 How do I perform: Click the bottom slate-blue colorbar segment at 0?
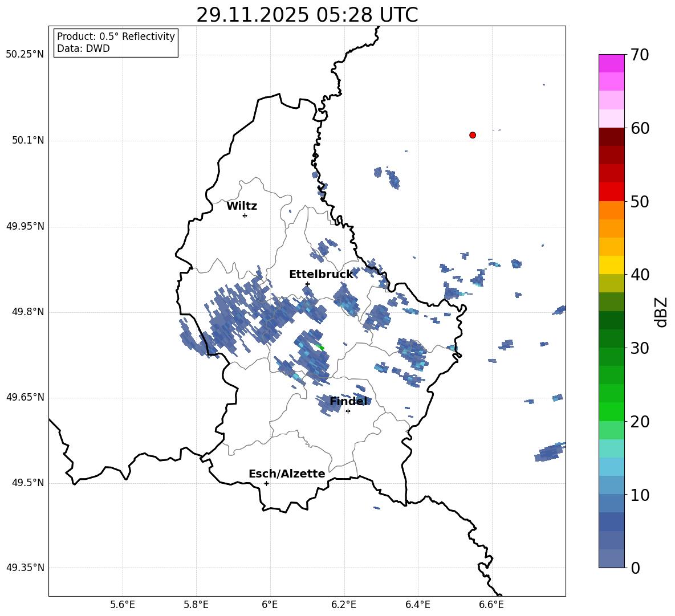(612, 558)
